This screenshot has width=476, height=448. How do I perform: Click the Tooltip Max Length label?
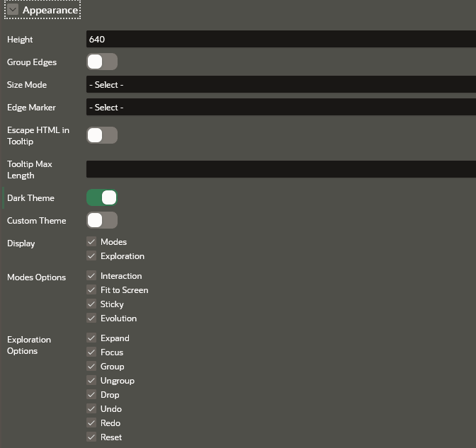tap(30, 170)
